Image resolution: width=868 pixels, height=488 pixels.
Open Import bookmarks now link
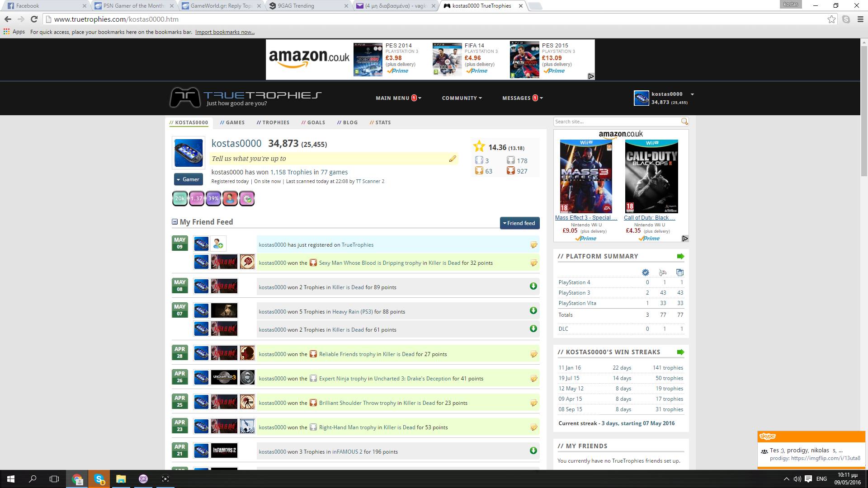[225, 32]
